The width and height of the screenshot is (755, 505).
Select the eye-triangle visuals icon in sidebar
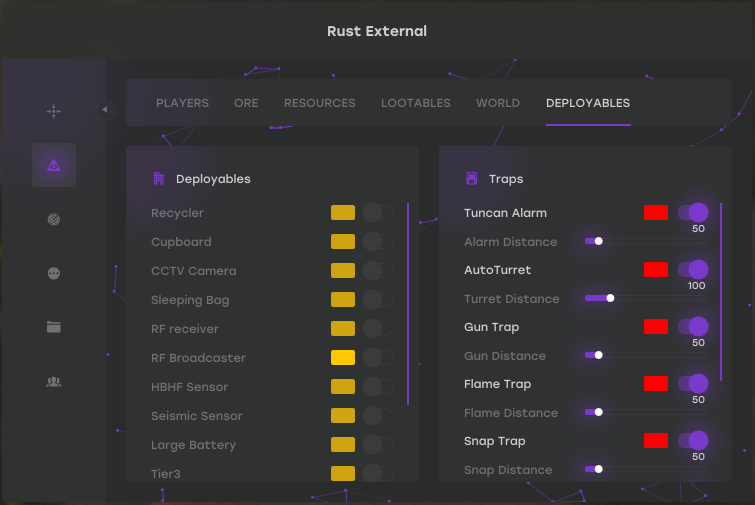pyautogui.click(x=53, y=165)
